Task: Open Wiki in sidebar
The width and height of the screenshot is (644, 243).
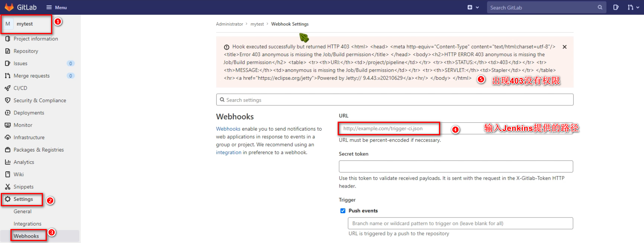Action: 19,174
